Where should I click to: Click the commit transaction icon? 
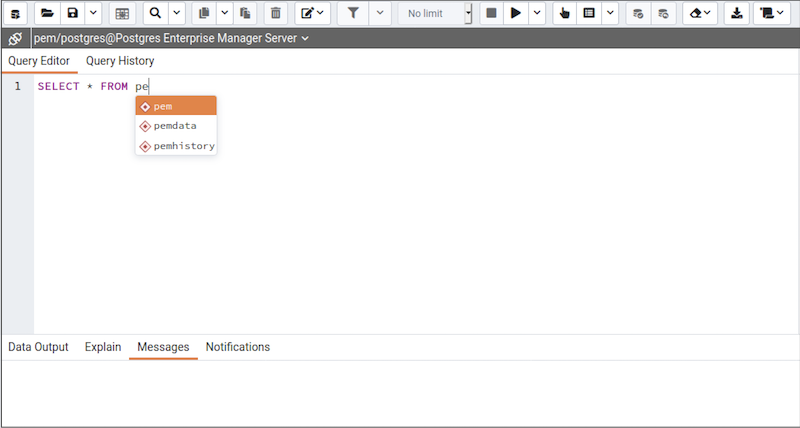(638, 14)
